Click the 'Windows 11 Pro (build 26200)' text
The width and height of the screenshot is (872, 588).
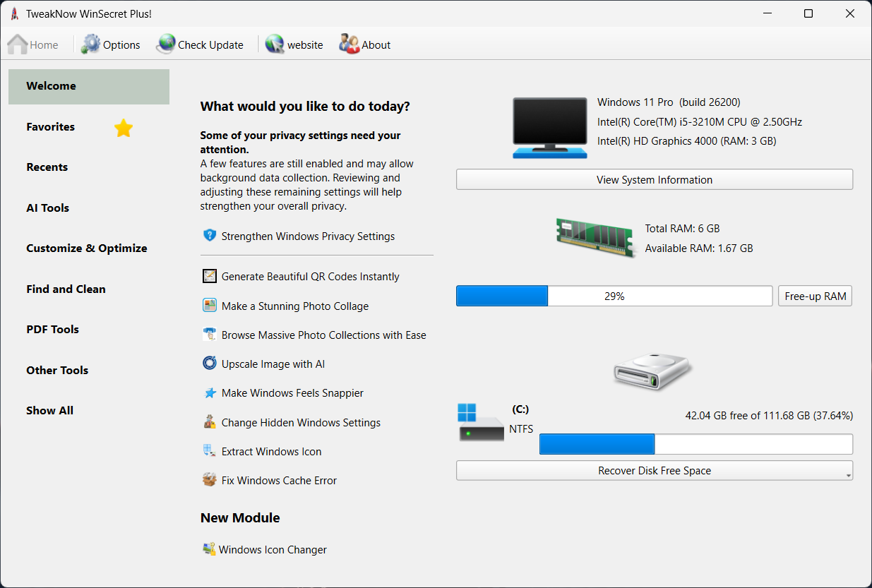coord(669,102)
